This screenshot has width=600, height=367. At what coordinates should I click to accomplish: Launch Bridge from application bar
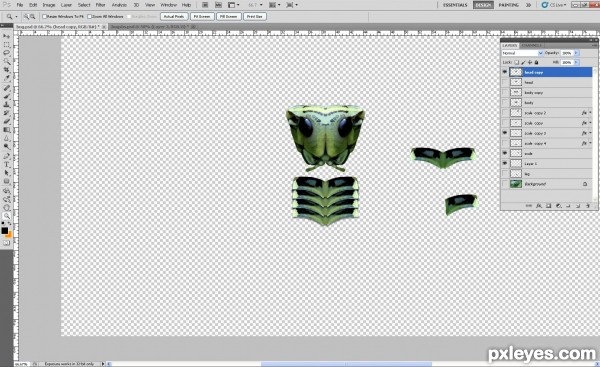pos(205,5)
